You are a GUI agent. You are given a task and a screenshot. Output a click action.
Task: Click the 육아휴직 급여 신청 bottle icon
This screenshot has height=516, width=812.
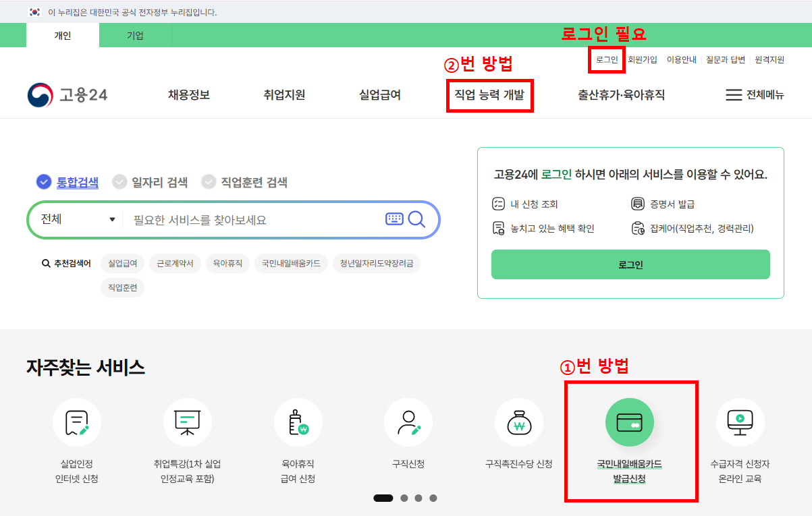298,422
